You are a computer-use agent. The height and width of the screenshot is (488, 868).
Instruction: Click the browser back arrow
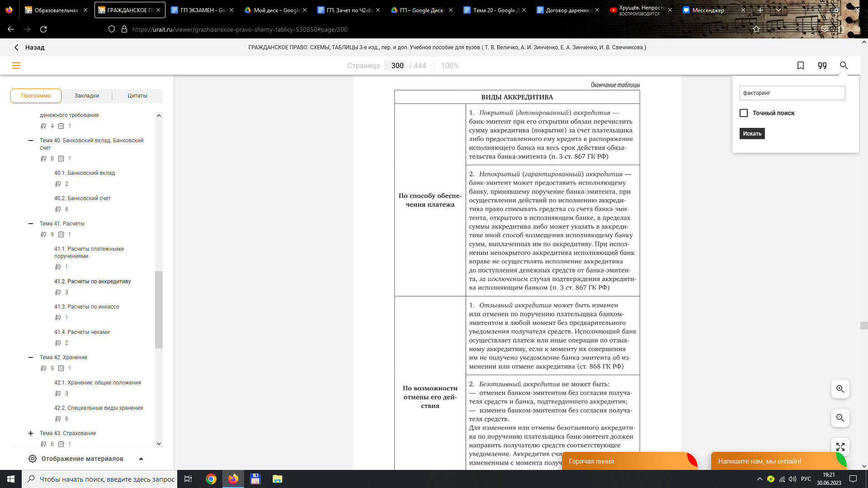(x=11, y=29)
